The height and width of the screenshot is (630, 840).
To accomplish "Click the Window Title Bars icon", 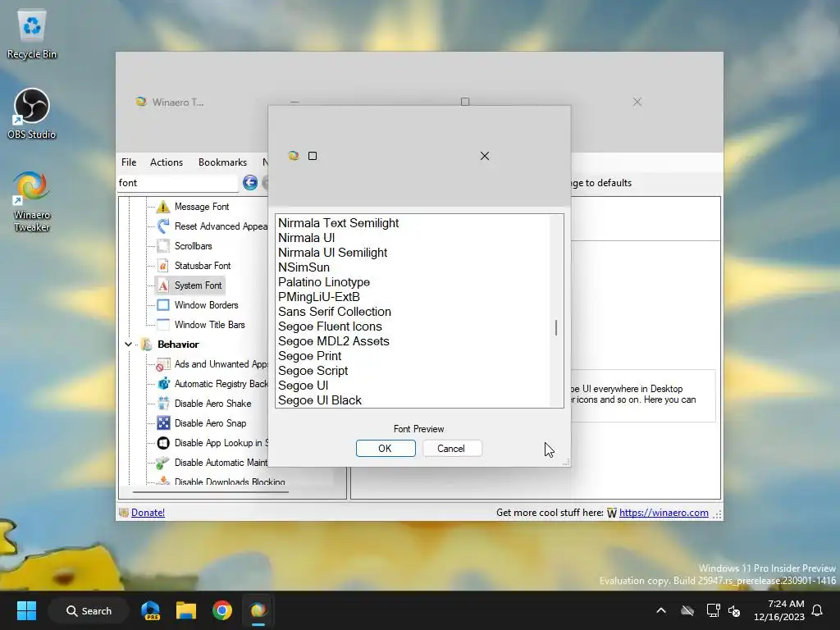I will tap(163, 325).
